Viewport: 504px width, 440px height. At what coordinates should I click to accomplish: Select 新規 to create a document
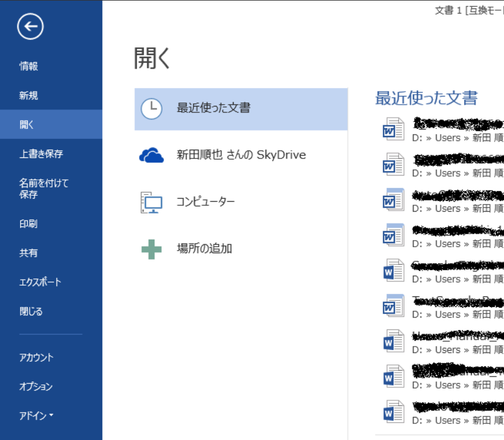pyautogui.click(x=28, y=95)
